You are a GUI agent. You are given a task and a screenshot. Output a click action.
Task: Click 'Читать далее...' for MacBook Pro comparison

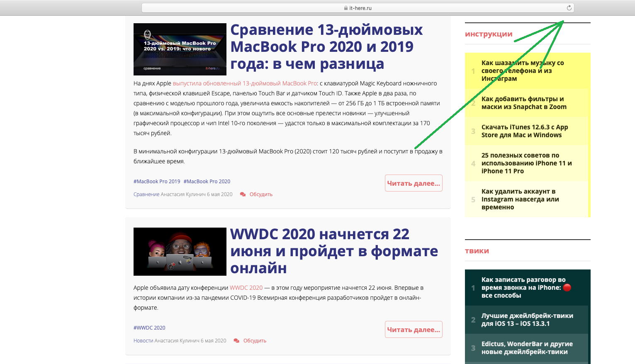click(x=414, y=183)
